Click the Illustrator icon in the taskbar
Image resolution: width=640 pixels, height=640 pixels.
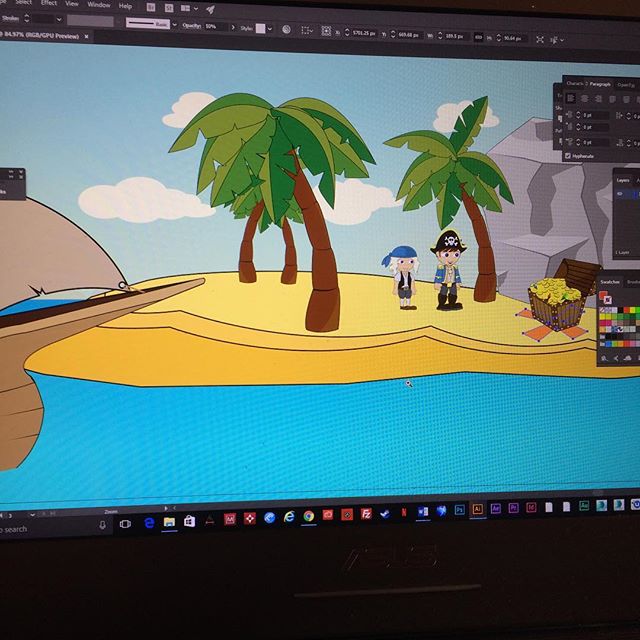tap(477, 509)
